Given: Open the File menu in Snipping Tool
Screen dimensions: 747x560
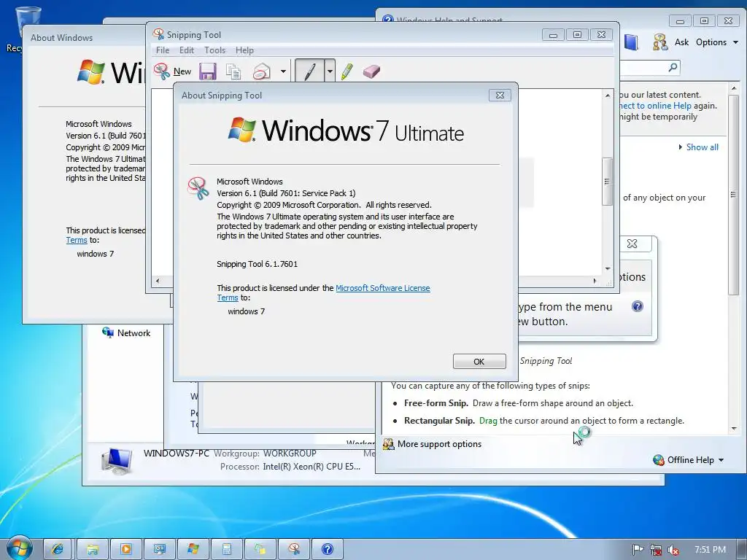Looking at the screenshot, I should [163, 50].
